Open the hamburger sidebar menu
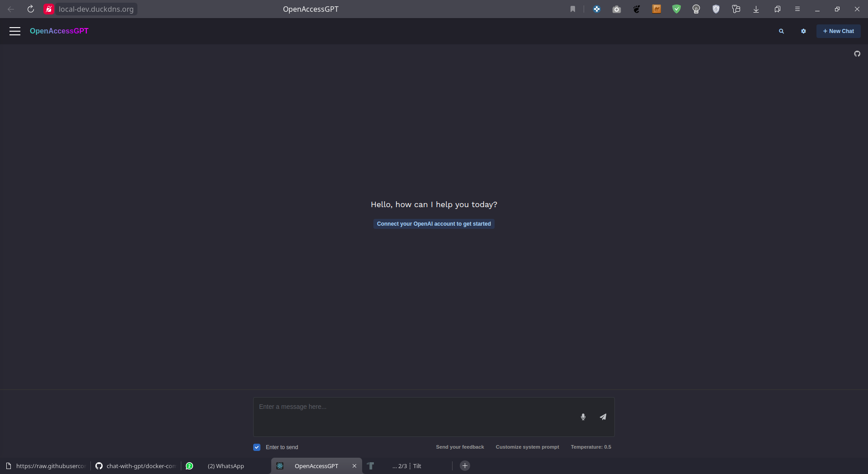The image size is (868, 474). tap(15, 31)
